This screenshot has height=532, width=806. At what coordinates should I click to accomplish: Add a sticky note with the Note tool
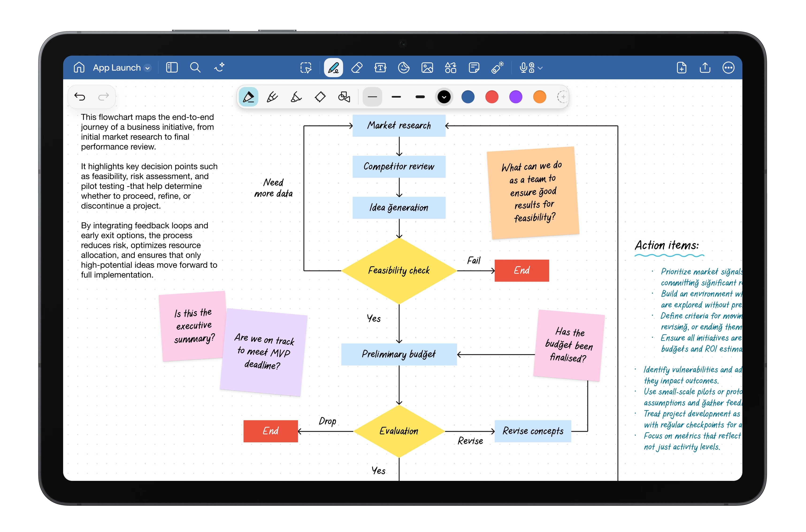tap(474, 68)
